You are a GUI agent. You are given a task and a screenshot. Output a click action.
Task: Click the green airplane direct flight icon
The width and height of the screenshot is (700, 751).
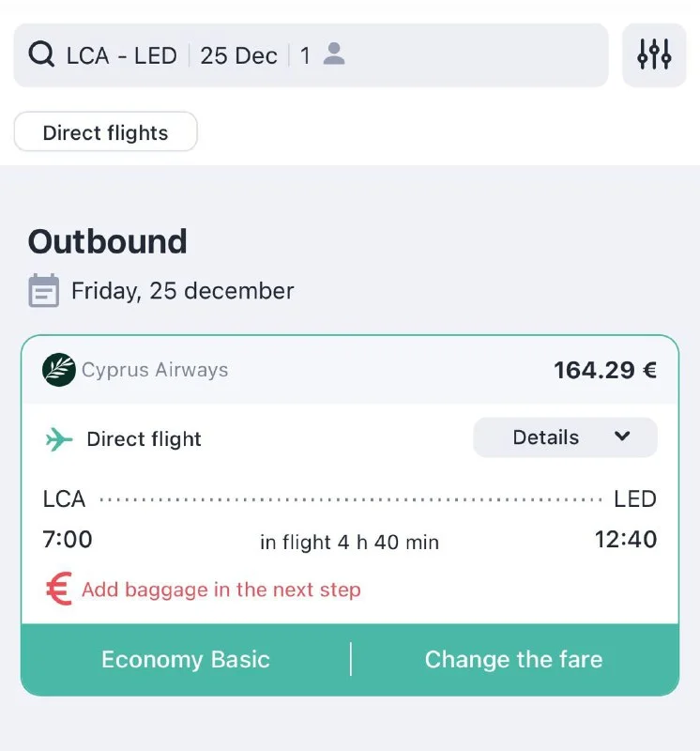tap(59, 438)
